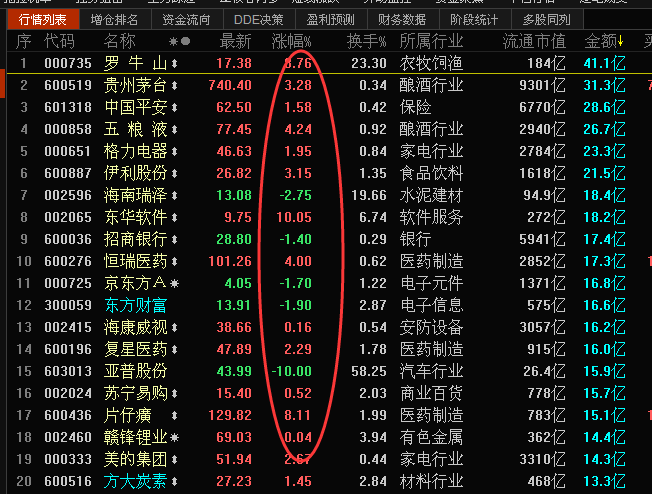Viewport: 652px width, 494px height.
Task: Switch to the 多股同列 tab
Action: (547, 20)
